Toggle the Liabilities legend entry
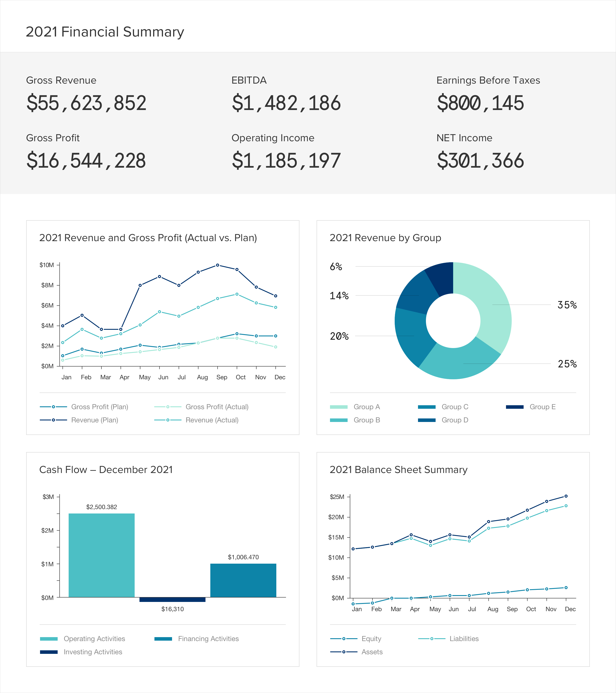This screenshot has height=693, width=616. [x=464, y=639]
